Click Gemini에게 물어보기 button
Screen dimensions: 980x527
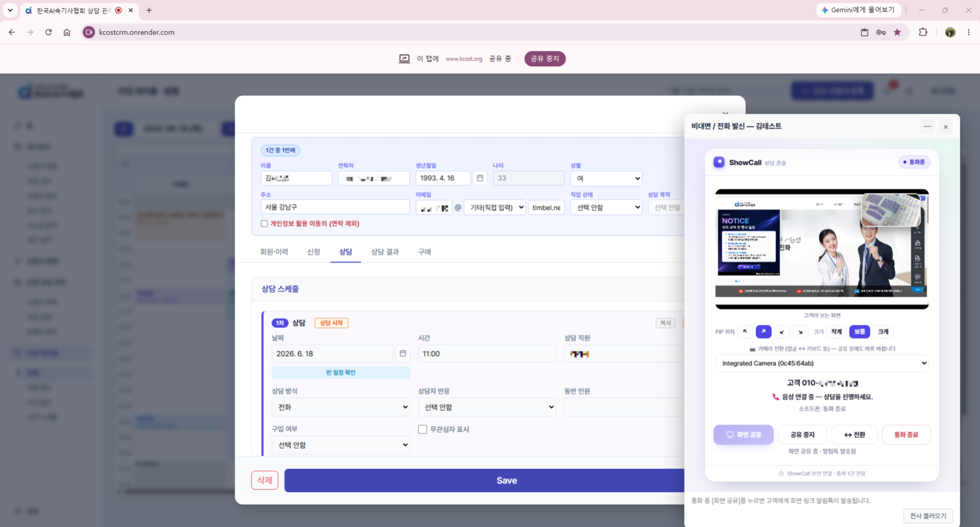[x=858, y=10]
